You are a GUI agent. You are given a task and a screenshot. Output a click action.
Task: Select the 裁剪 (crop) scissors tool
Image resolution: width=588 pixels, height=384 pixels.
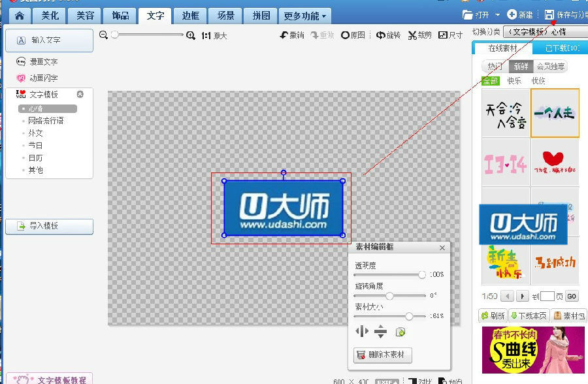[413, 35]
